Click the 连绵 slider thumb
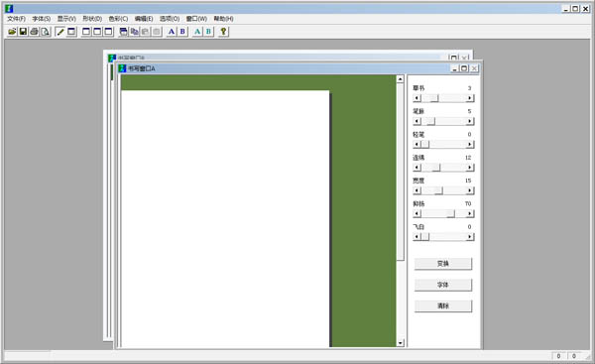 [436, 168]
